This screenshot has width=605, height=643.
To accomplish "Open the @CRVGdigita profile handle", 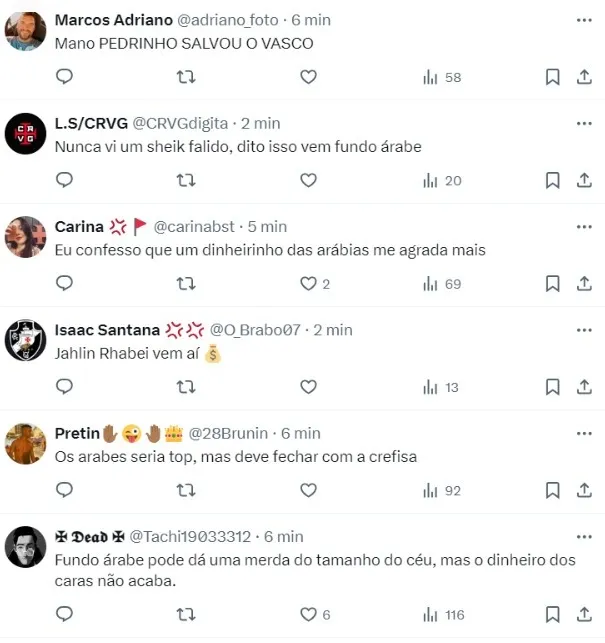I will click(x=180, y=123).
